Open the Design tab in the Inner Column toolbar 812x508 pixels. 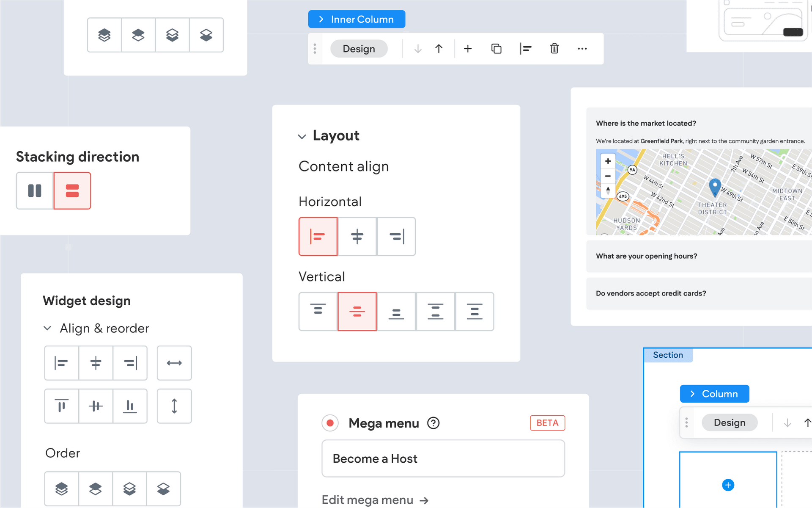pos(359,49)
